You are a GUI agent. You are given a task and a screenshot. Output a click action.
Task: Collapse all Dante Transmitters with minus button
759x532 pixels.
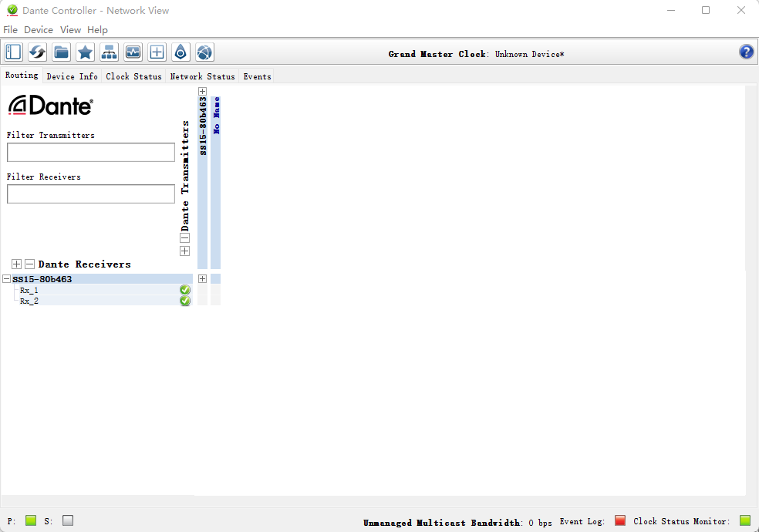(184, 238)
